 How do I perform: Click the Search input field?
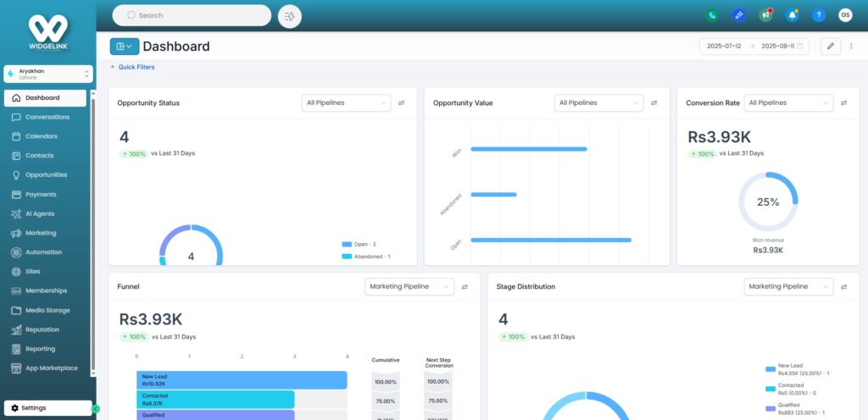pyautogui.click(x=193, y=15)
